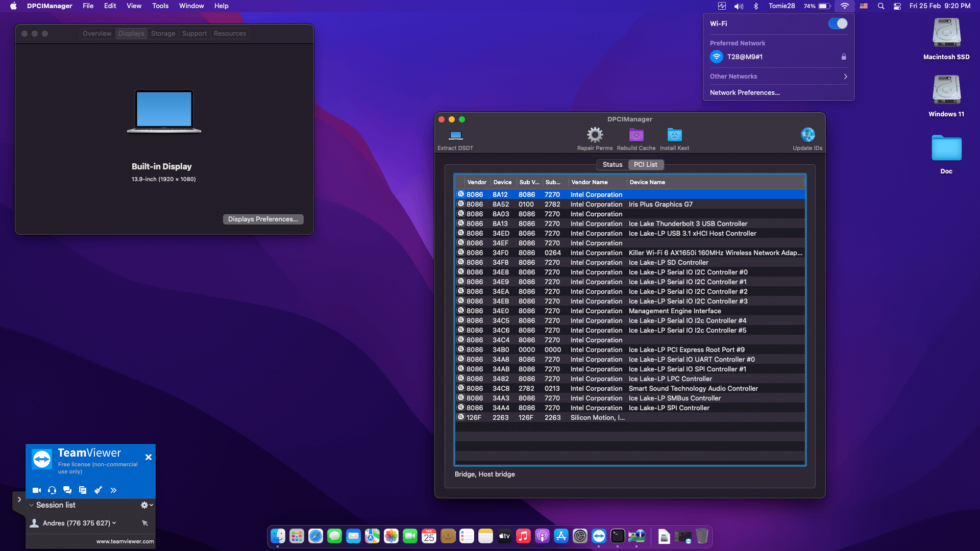Select Ice Lake Thunderbolt 3 USB Controller row
Screen dimensions: 980x551
[x=630, y=223]
